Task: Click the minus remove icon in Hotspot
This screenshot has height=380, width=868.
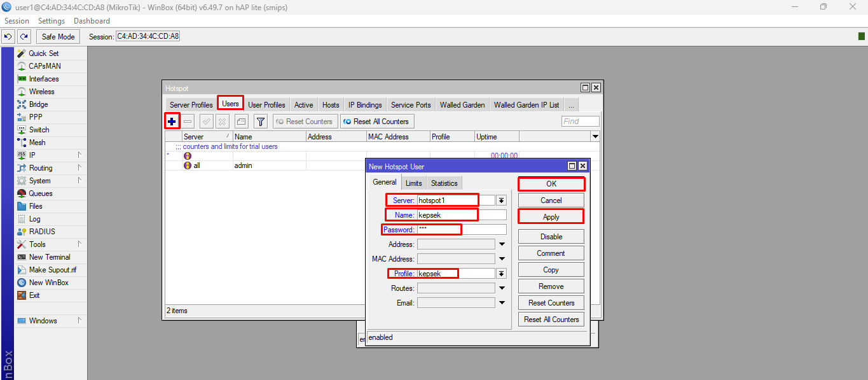Action: 188,121
